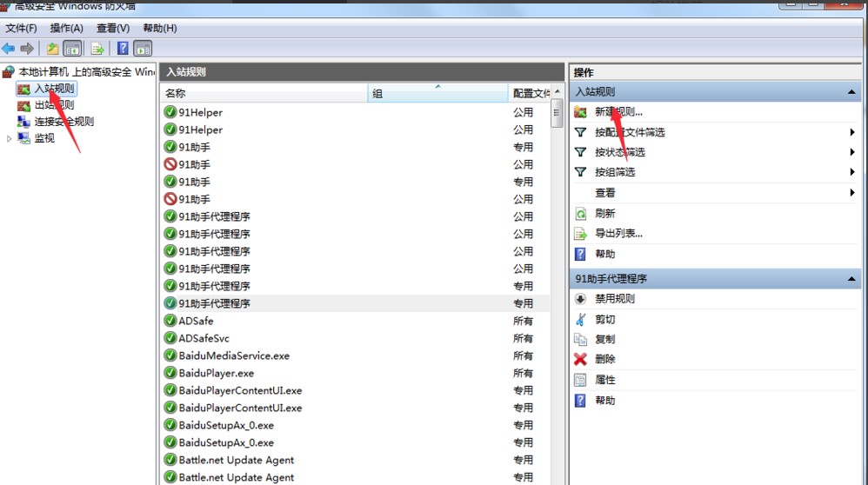Viewport: 868px width, 485px height.
Task: Click the 刷新 action
Action: point(605,214)
